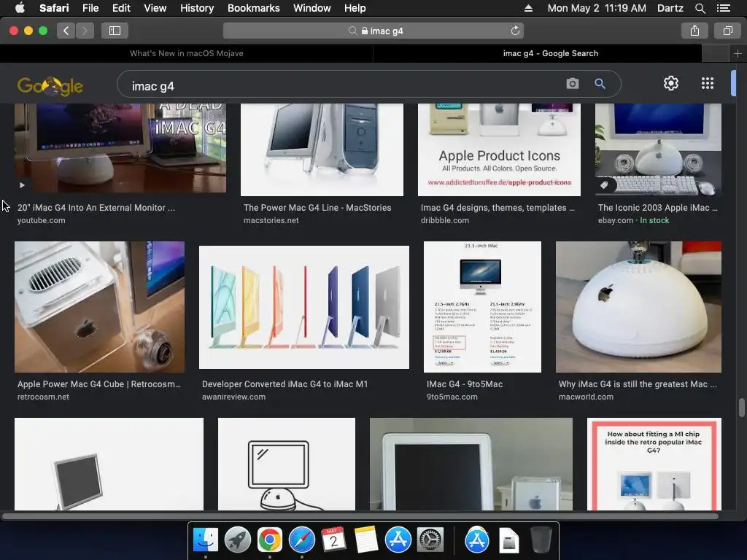Open The Power Mac G4 Line - MacStories link
This screenshot has width=747, height=560.
317,208
